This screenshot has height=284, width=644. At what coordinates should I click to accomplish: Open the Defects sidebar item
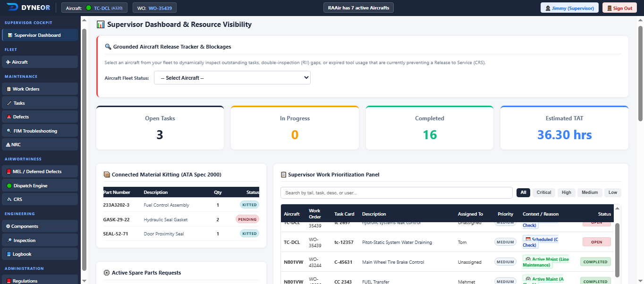40,117
